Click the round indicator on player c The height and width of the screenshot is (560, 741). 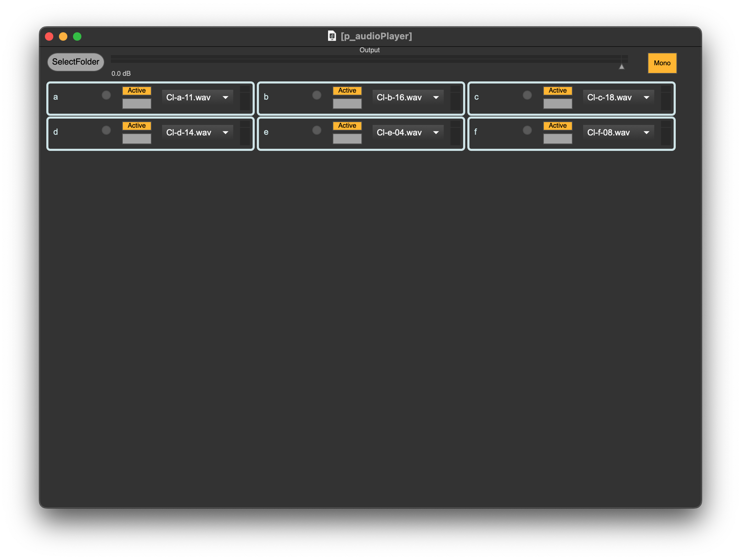coord(527,95)
